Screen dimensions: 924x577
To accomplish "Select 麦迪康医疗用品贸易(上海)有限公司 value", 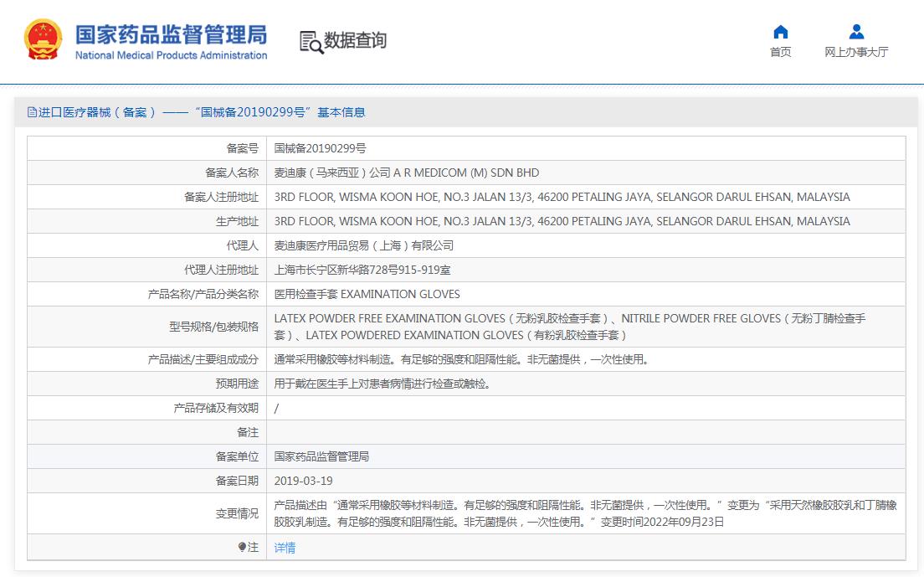I will click(363, 245).
